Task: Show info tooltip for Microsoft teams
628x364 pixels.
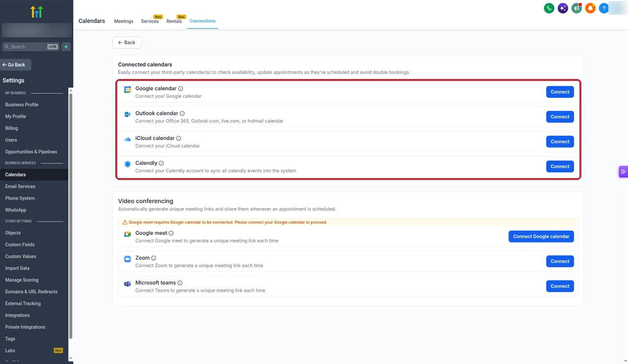Action: [x=180, y=283]
